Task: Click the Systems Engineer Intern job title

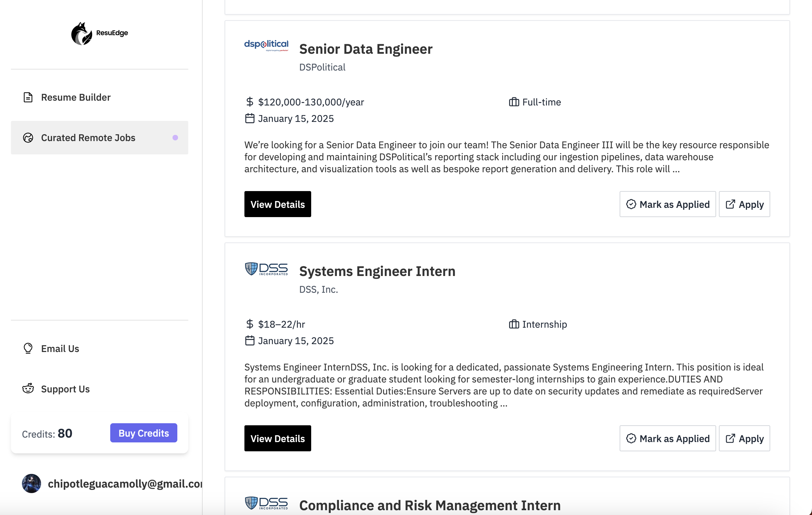Action: click(377, 271)
